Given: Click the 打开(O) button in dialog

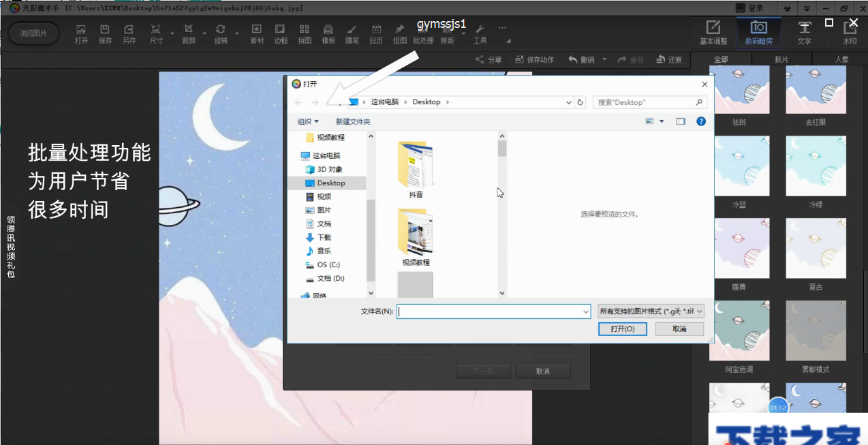Looking at the screenshot, I should coord(623,328).
